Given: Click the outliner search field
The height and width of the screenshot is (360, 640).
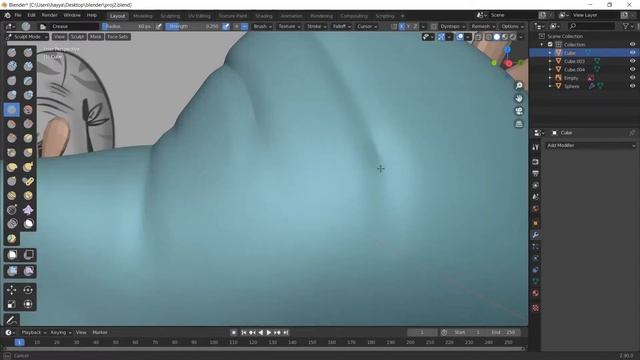Looking at the screenshot, I should (591, 26).
